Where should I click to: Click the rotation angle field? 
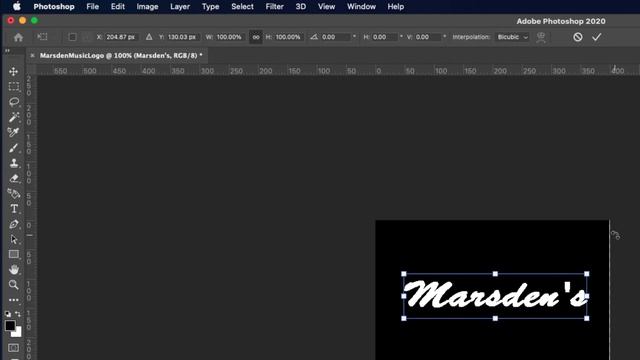pos(336,37)
